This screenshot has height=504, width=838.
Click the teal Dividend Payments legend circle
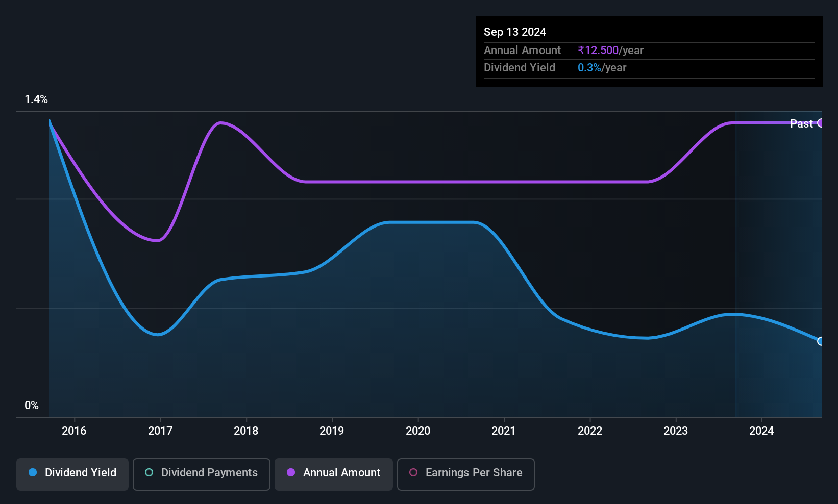(149, 473)
